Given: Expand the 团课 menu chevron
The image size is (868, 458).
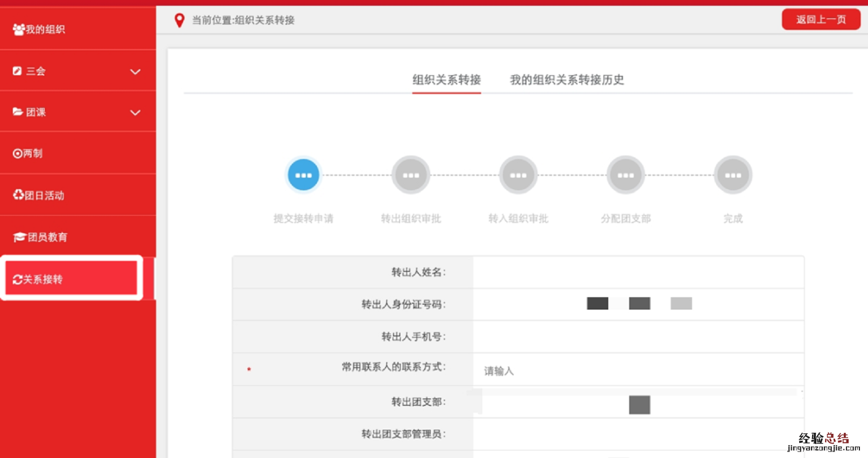Looking at the screenshot, I should pos(135,112).
